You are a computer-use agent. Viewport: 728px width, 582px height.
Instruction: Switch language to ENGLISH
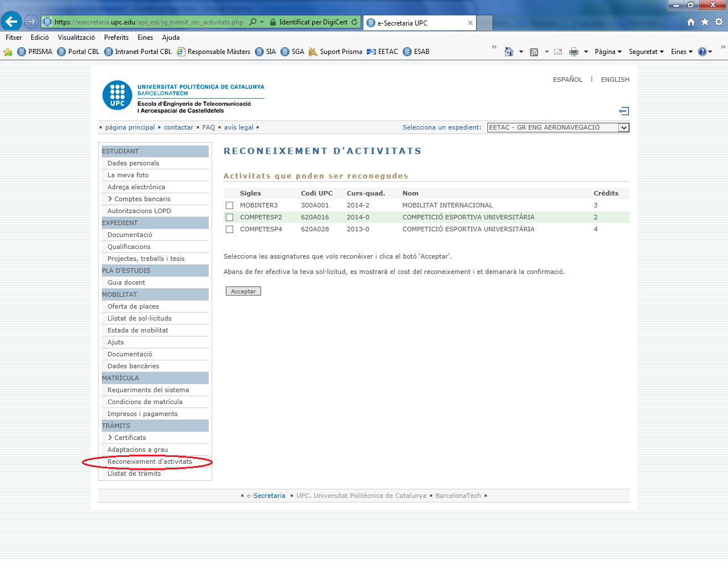pyautogui.click(x=615, y=80)
